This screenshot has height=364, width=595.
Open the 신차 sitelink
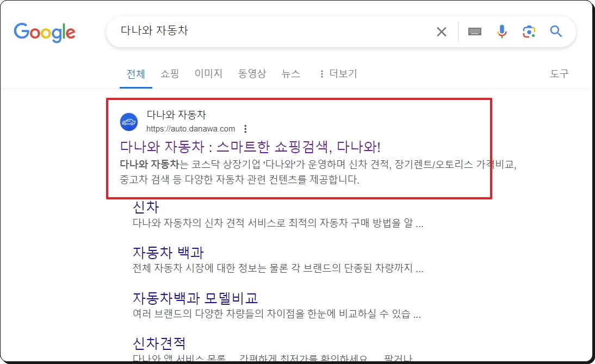146,207
